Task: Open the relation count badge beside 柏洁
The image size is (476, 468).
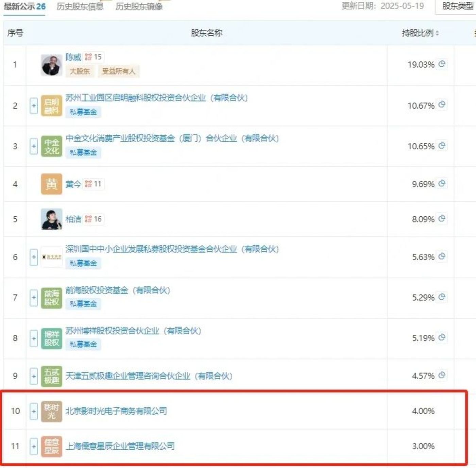Action: tap(93, 219)
